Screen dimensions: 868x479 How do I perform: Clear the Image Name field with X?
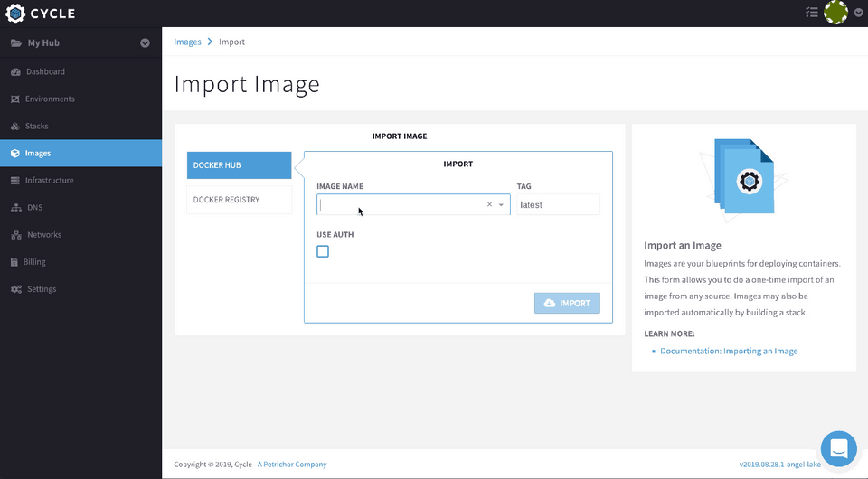coord(489,204)
